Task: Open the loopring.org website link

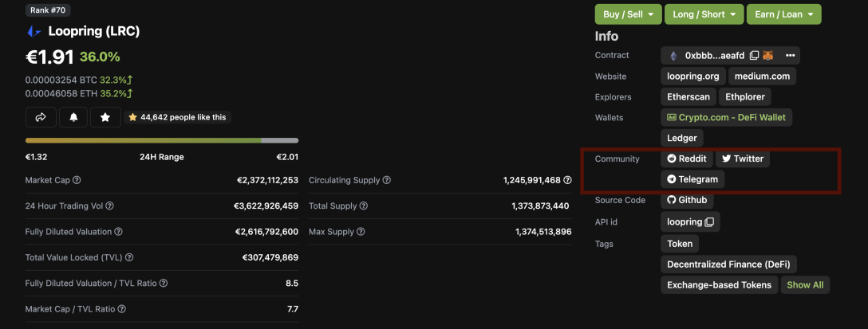Action: pos(693,76)
